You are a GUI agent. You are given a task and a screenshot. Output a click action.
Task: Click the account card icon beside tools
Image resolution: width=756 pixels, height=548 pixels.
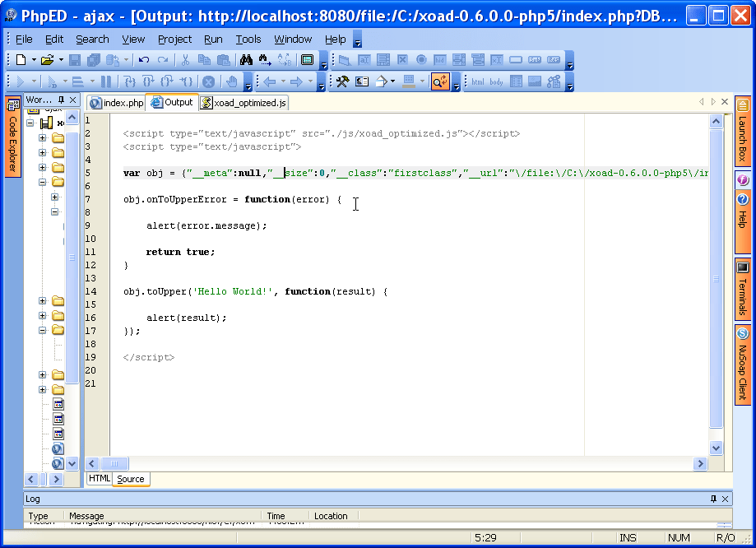click(362, 81)
